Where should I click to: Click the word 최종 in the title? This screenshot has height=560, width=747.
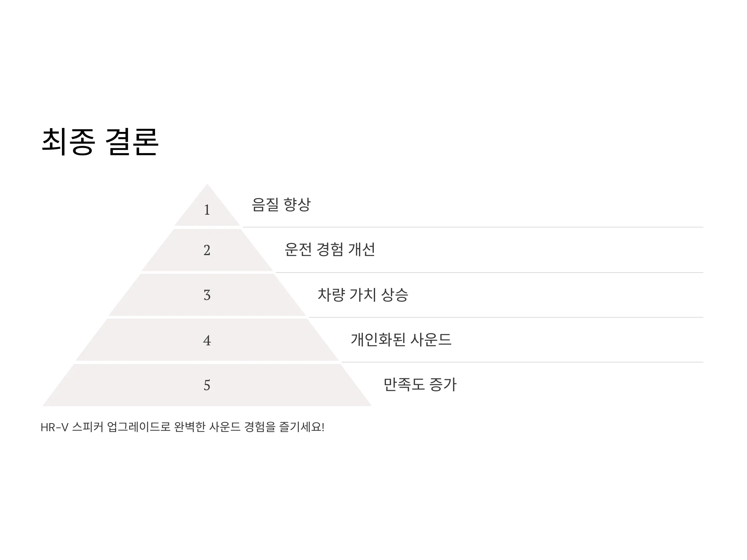click(x=68, y=142)
